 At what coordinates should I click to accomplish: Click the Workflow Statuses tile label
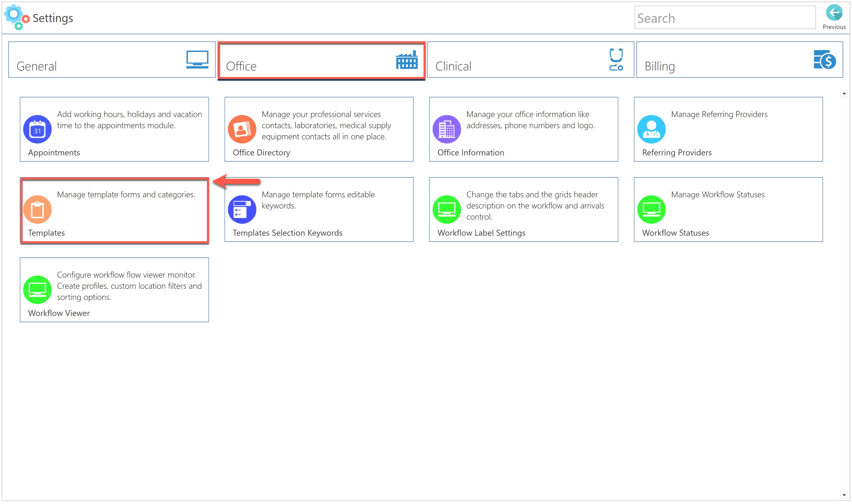[x=675, y=233]
